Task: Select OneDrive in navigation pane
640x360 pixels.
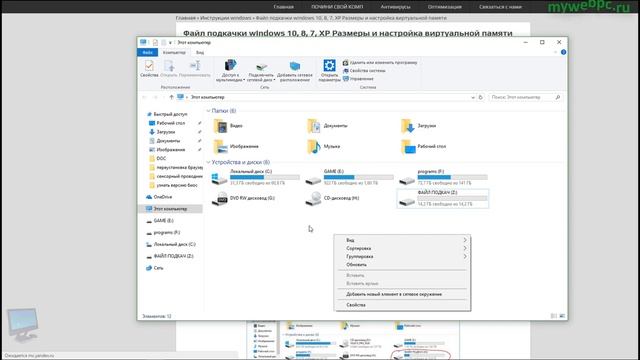Action: point(162,197)
